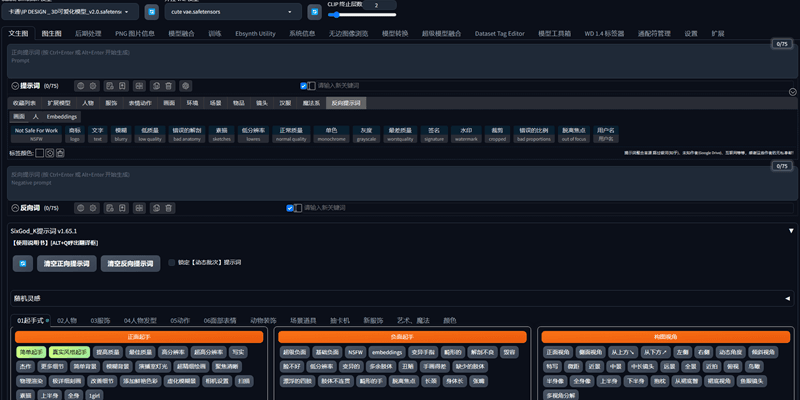The image size is (800, 400).
Task: Toggle the embeddings tag in 负面起手
Action: 387,352
